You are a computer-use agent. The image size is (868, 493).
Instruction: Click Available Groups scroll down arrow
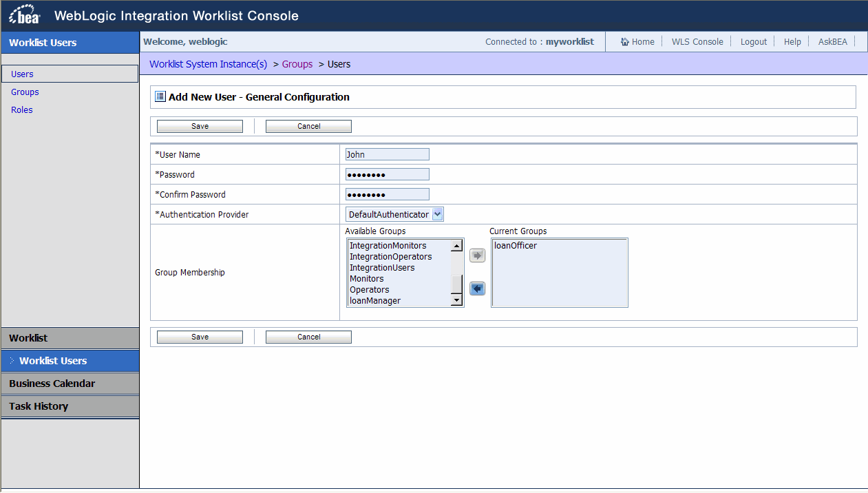[x=456, y=300]
